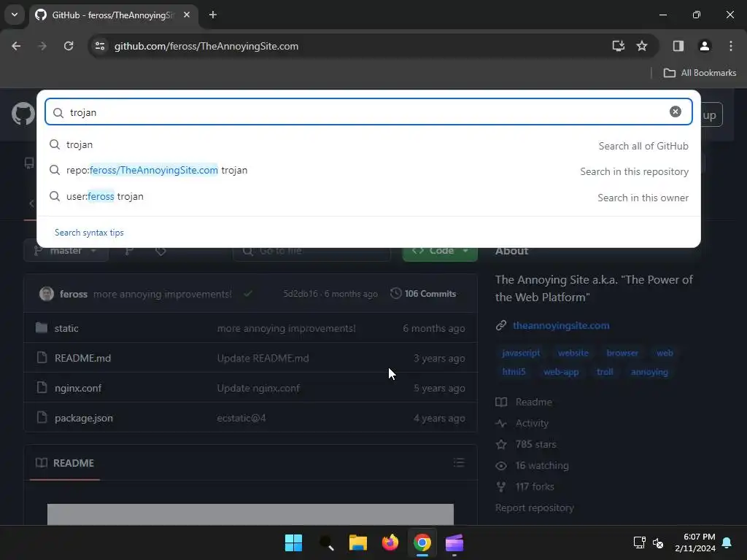Open Chrome three-dot menu
This screenshot has height=560, width=747.
pos(730,46)
